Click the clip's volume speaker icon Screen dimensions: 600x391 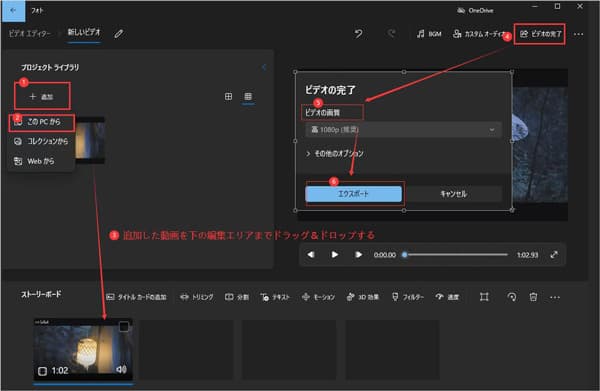[121, 369]
